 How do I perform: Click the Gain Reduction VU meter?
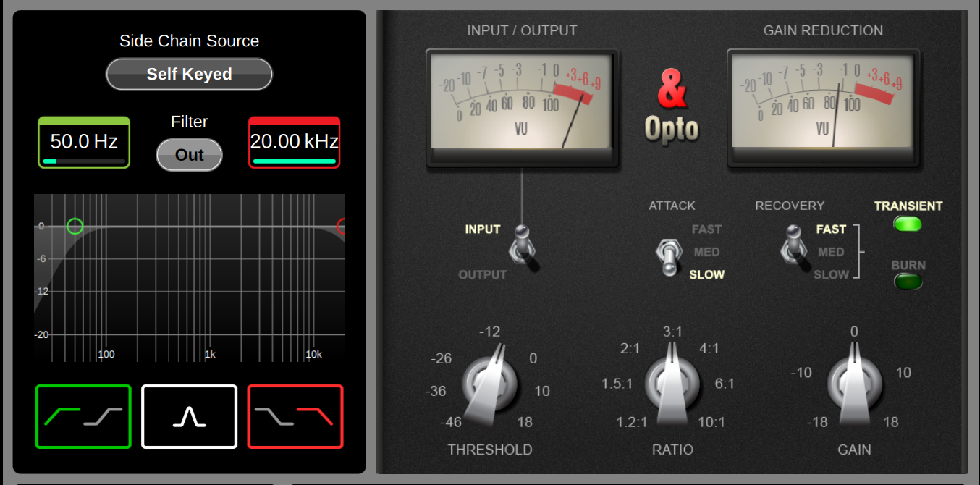click(x=823, y=108)
